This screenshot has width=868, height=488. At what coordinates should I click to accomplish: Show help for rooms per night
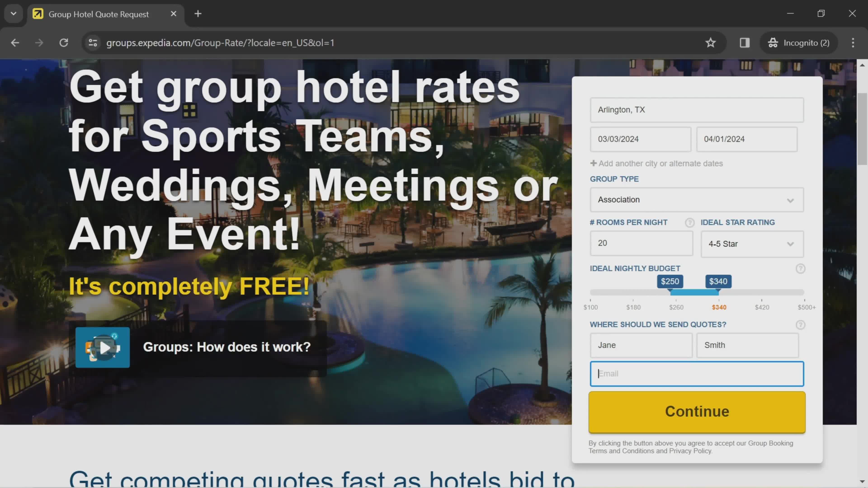coord(689,223)
